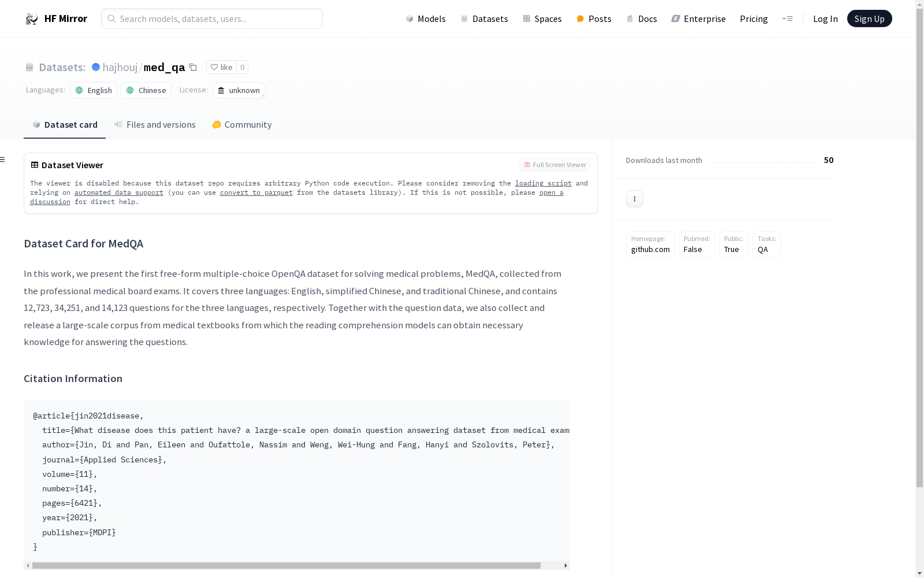Screen dimensions: 924x578
Task: Follow the convert to parquet link
Action: (x=256, y=192)
